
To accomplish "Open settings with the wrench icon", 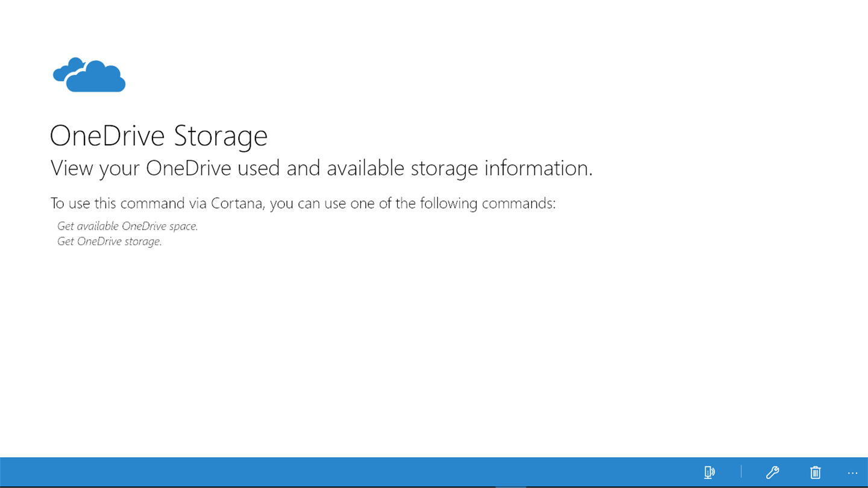I will coord(772,472).
